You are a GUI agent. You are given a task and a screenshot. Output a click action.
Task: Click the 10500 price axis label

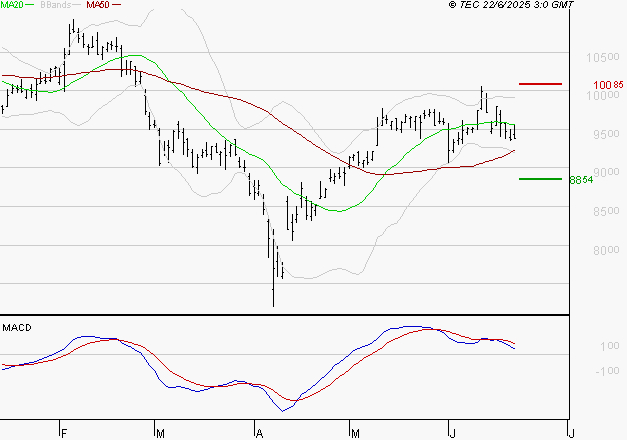(x=603, y=58)
